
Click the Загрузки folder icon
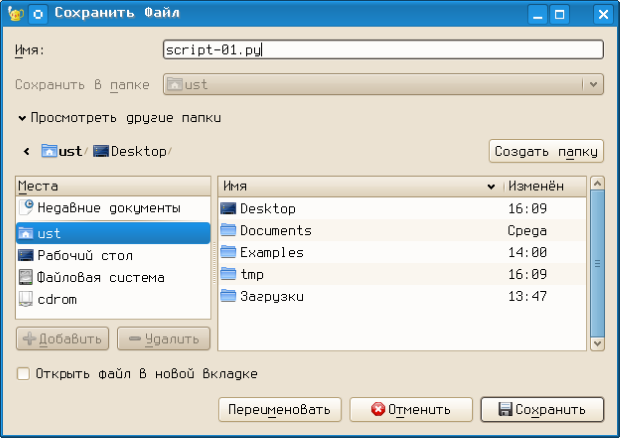pyautogui.click(x=228, y=295)
